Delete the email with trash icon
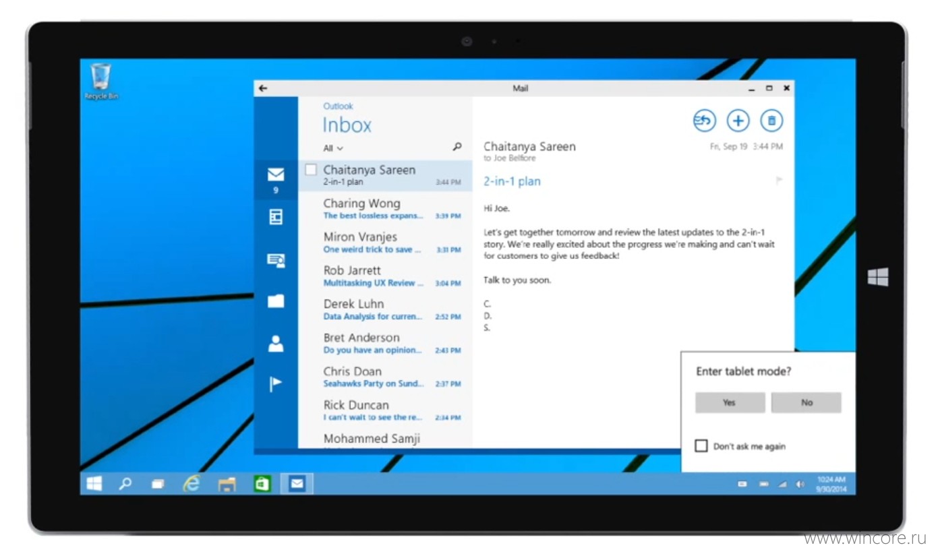The image size is (938, 560). (772, 121)
